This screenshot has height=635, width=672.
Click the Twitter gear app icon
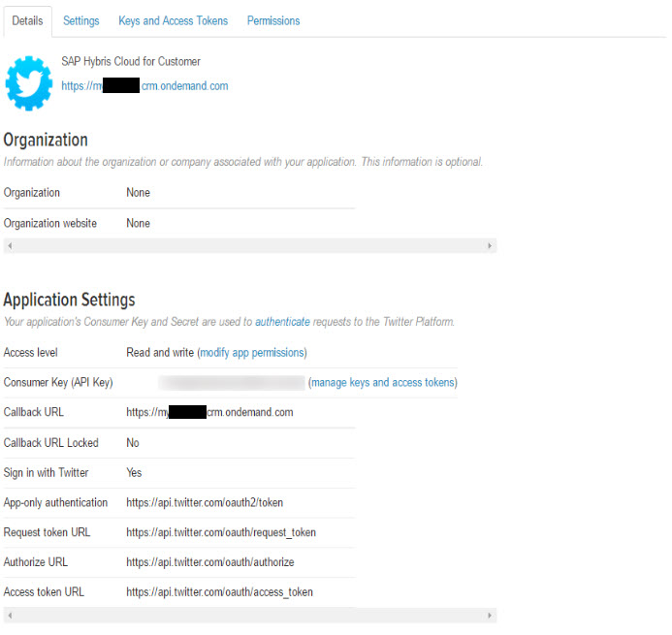coord(29,83)
